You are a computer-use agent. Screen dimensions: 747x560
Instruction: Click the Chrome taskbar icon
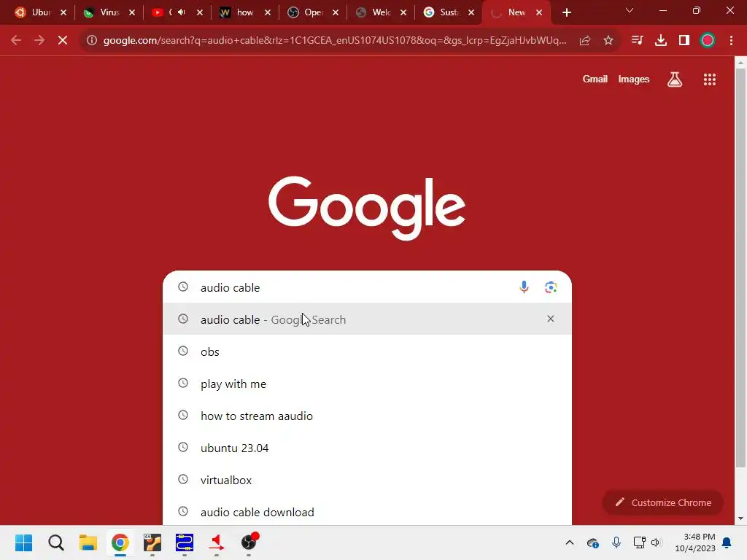(x=120, y=542)
